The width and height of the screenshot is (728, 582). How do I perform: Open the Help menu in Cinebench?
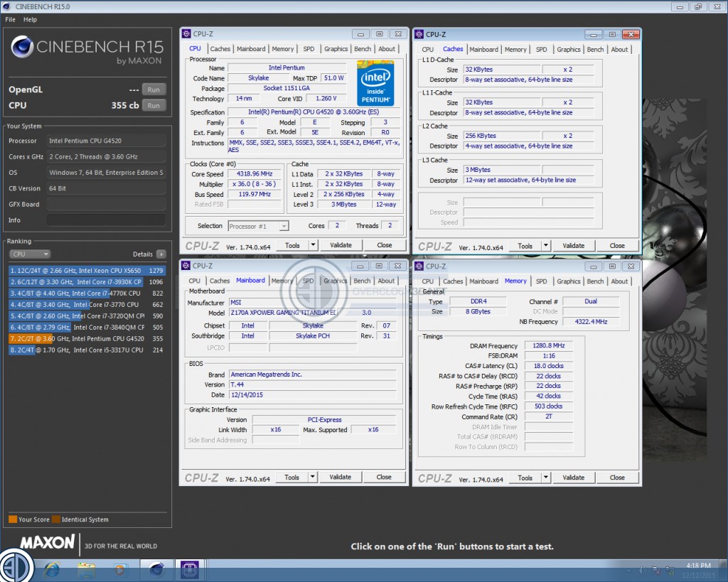point(30,19)
